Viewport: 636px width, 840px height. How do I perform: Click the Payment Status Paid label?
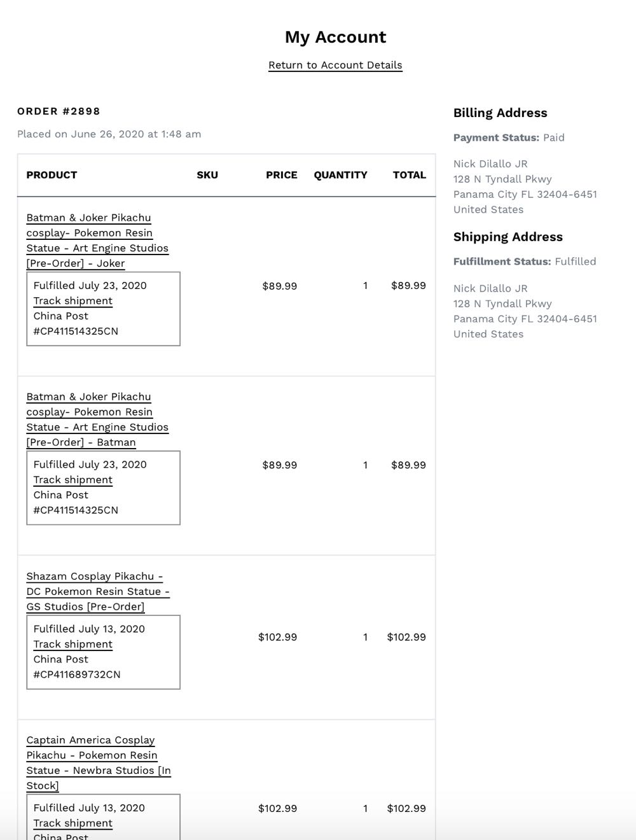[509, 137]
